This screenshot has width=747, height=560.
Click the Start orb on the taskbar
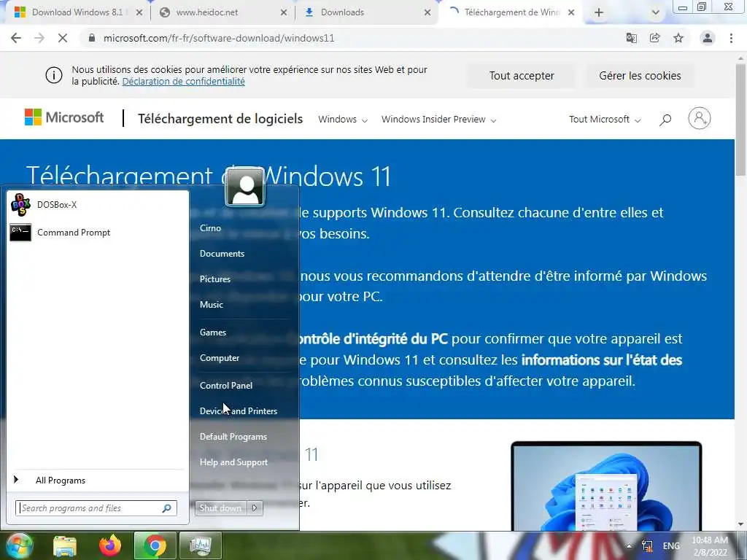[19, 545]
